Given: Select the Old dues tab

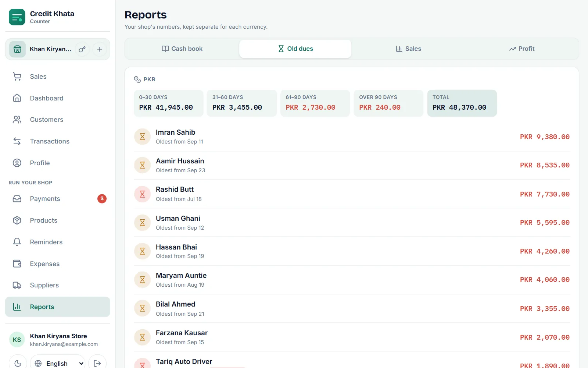Looking at the screenshot, I should pyautogui.click(x=295, y=49).
